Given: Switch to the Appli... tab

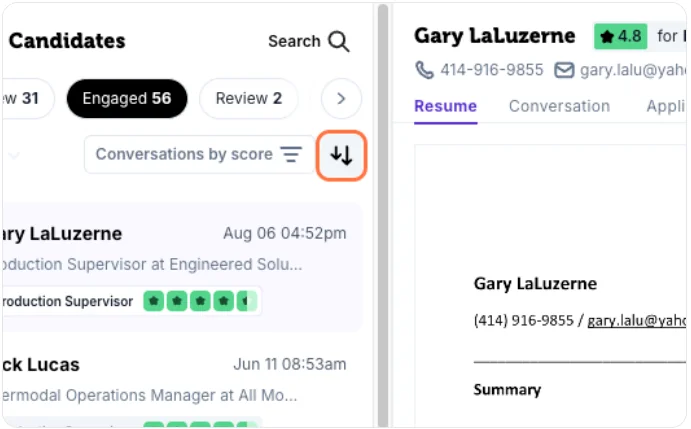Looking at the screenshot, I should [665, 106].
